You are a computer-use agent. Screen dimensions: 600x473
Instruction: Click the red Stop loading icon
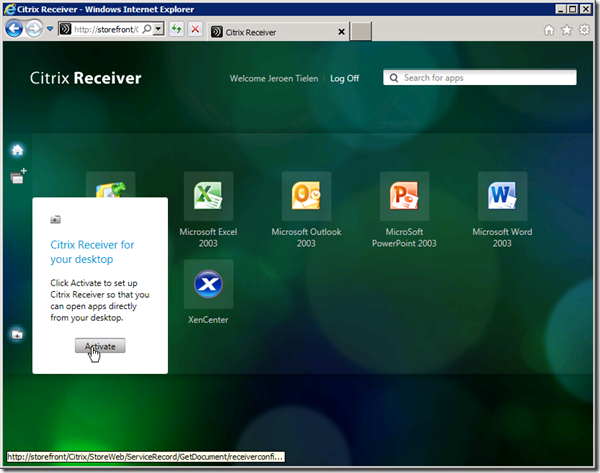195,29
